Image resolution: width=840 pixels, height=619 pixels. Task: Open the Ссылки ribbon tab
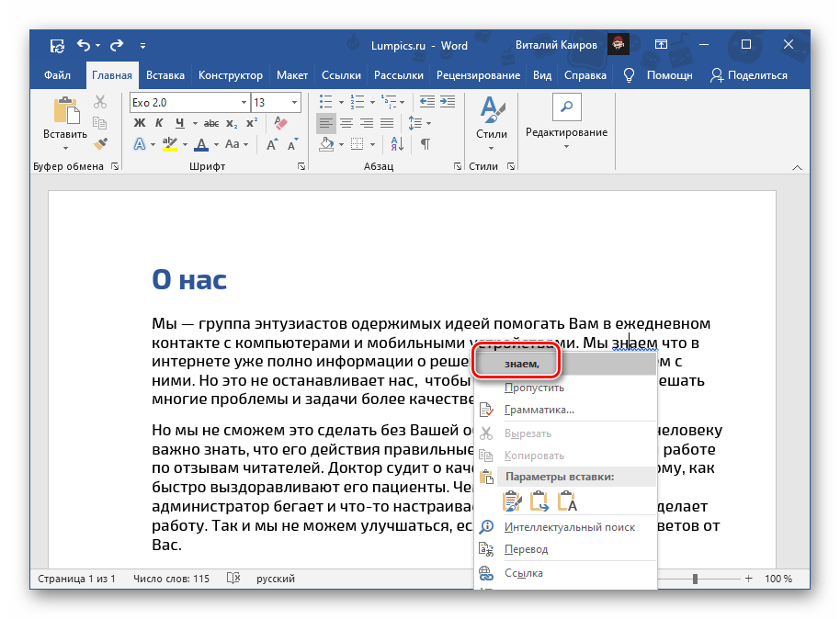(x=341, y=75)
